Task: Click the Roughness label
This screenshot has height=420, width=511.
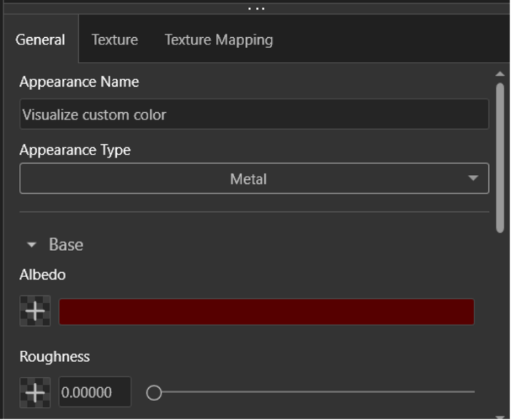Action: [x=55, y=357]
